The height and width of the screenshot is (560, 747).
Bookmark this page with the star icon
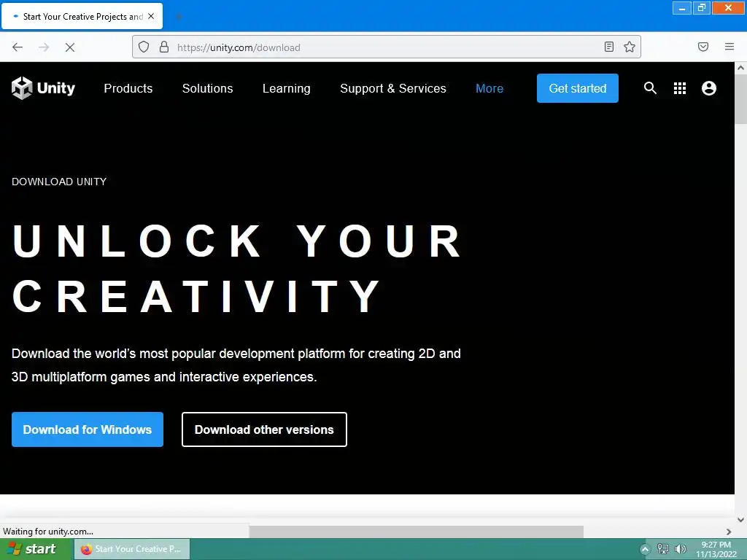[x=630, y=47]
